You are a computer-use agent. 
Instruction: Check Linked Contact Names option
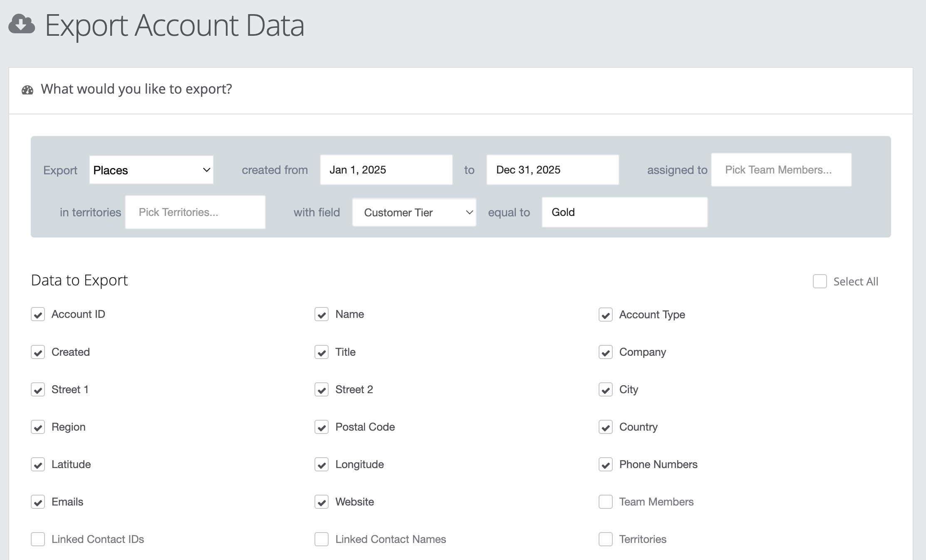point(322,539)
